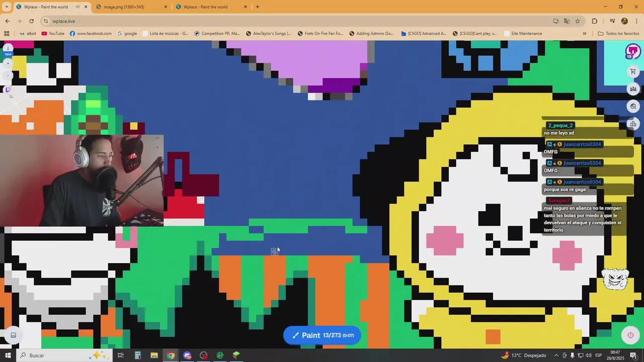Screen dimensions: 644x362
Task: Bookmark this page with the star
Action: (x=578, y=21)
